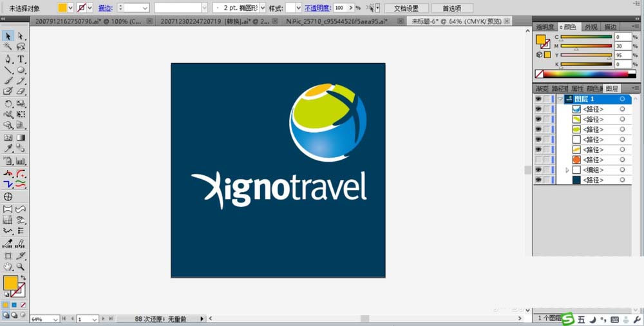Screen dimensions: 644x326
Task: Choose the Gradient tool in toolbox
Action: [21, 138]
